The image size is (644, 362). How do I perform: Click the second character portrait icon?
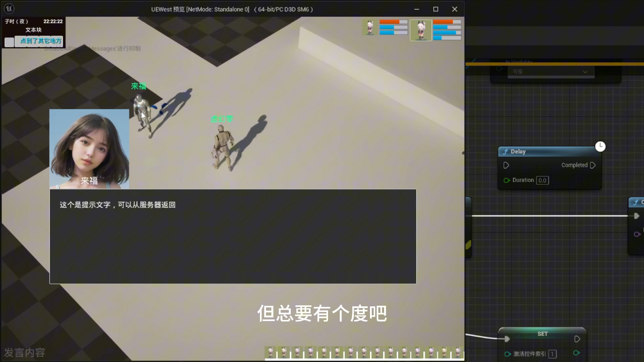420,28
